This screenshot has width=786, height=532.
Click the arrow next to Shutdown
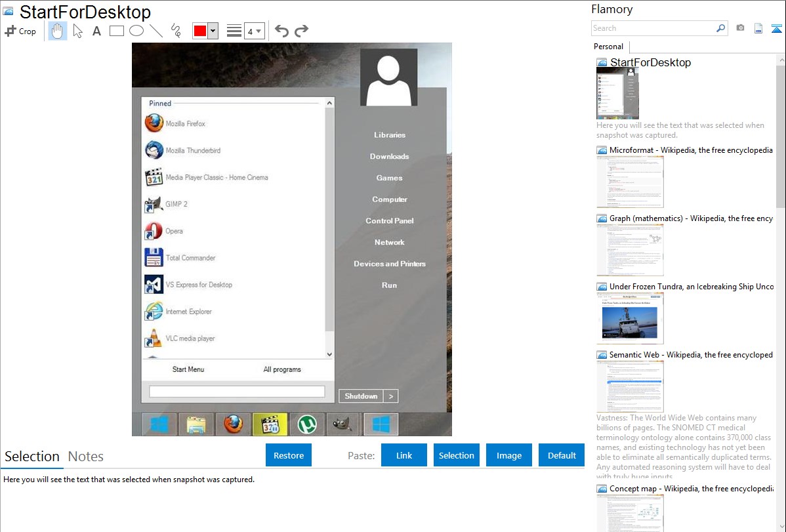coord(391,396)
